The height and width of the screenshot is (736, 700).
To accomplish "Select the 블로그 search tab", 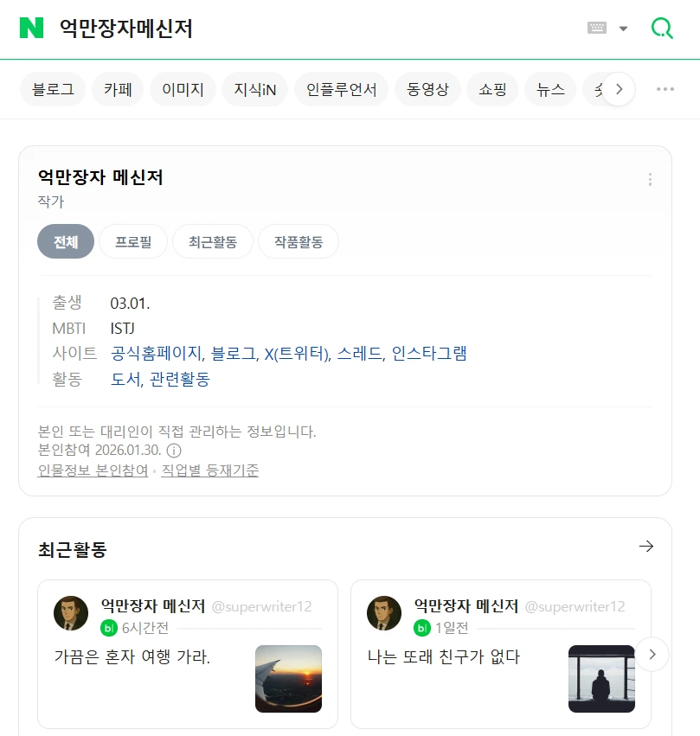I will click(53, 89).
